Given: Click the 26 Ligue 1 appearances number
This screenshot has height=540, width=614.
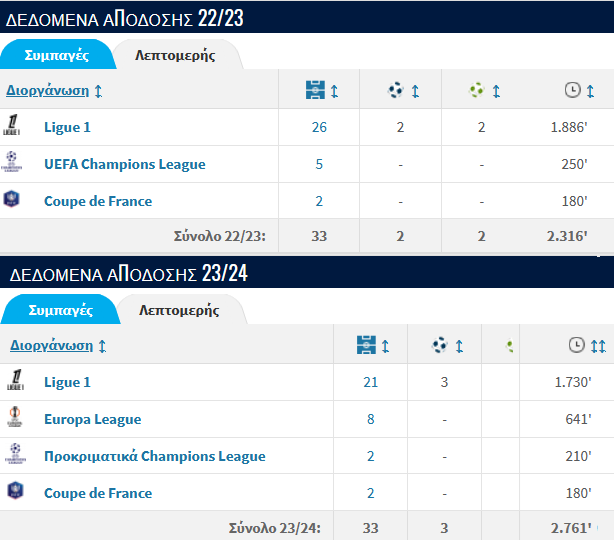Looking at the screenshot, I should [319, 127].
